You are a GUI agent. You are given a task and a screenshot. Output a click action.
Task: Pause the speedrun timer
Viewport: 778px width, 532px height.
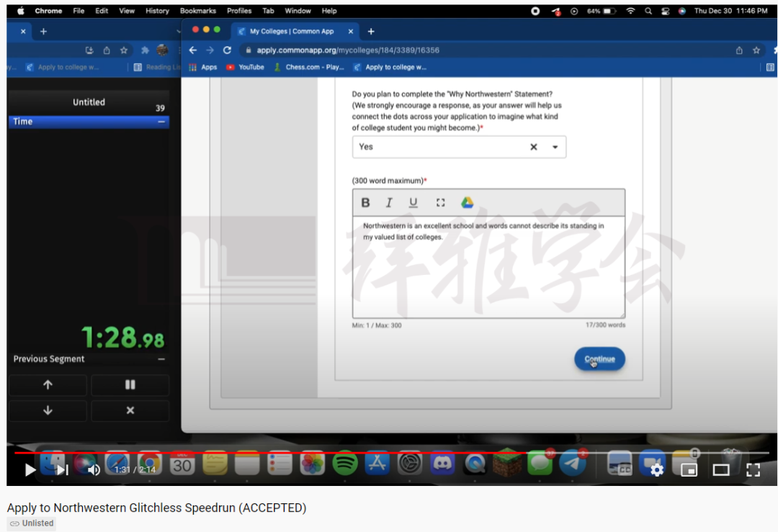pyautogui.click(x=130, y=384)
